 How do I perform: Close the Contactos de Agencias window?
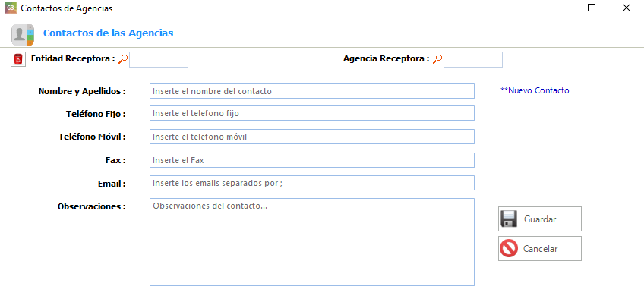tap(627, 8)
